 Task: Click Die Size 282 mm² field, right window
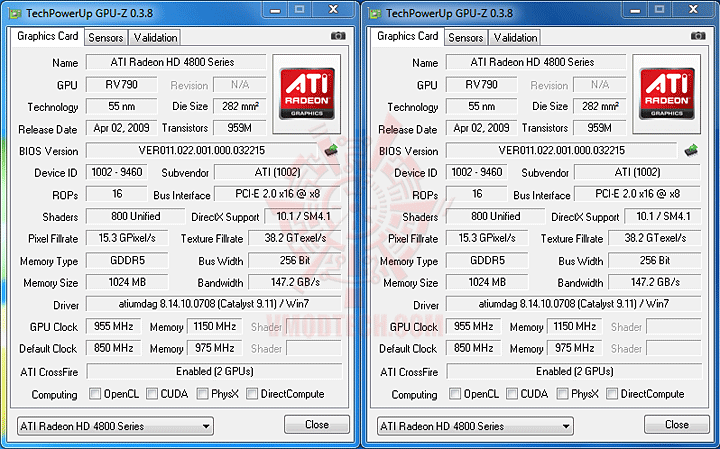(x=600, y=107)
